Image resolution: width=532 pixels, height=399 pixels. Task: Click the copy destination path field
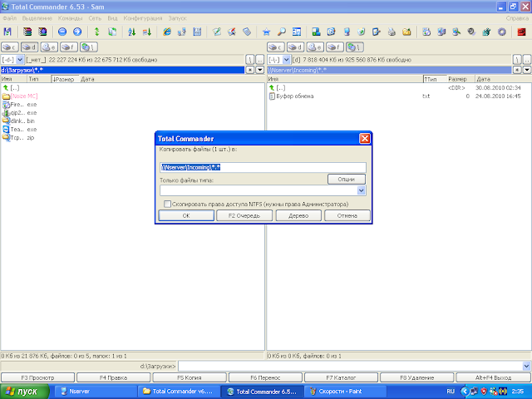[263, 167]
